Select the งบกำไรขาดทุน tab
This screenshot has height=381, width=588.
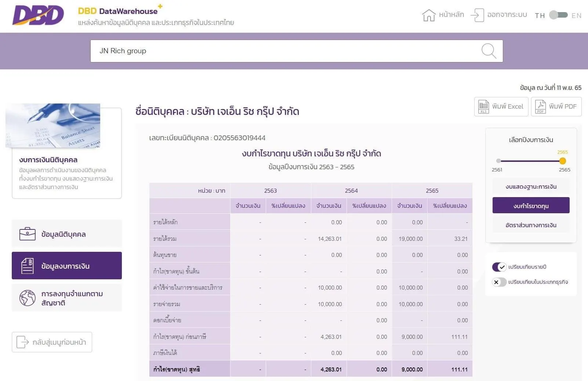tap(531, 206)
